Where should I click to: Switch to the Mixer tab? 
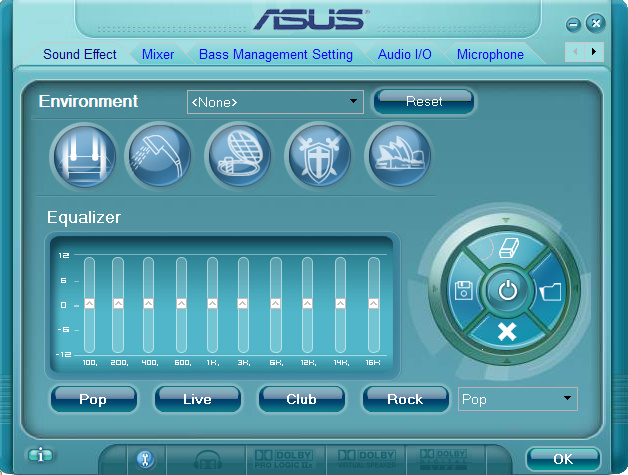tap(158, 54)
